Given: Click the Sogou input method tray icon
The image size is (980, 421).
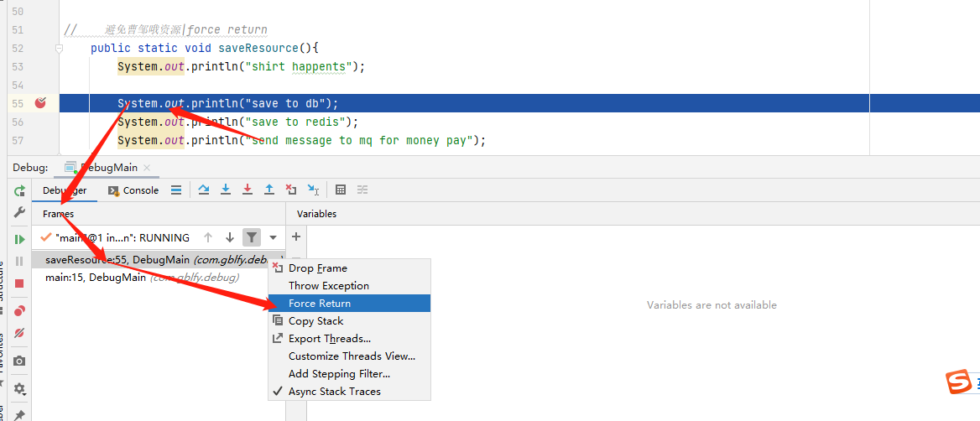Looking at the screenshot, I should point(957,382).
